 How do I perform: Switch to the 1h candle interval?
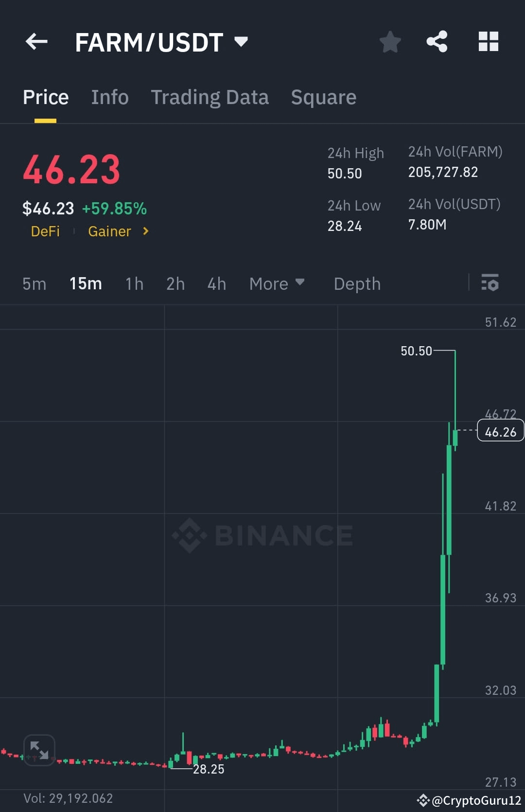(134, 283)
